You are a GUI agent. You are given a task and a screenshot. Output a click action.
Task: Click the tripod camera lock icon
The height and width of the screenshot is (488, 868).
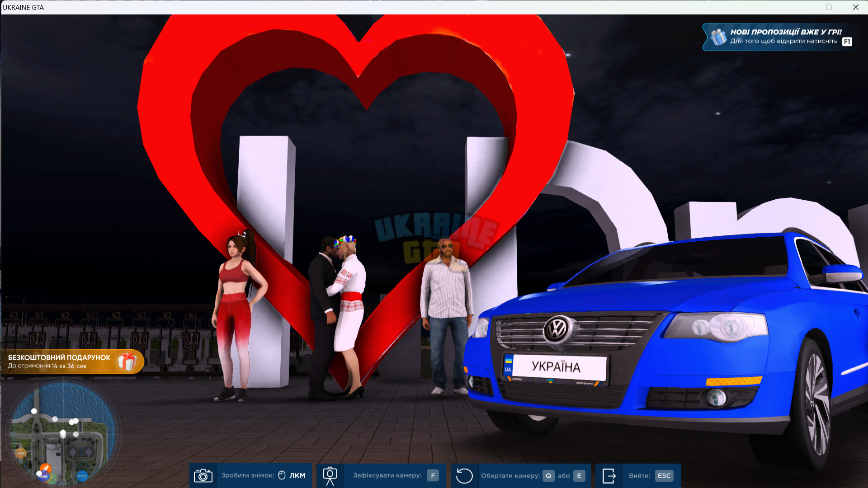(330, 476)
